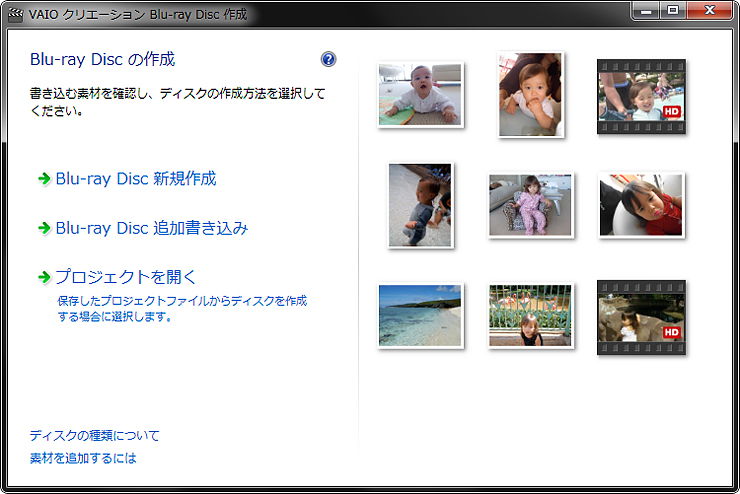Select the top-middle portrait photo of baby
Viewport: 740px width, 494px height.
point(530,94)
